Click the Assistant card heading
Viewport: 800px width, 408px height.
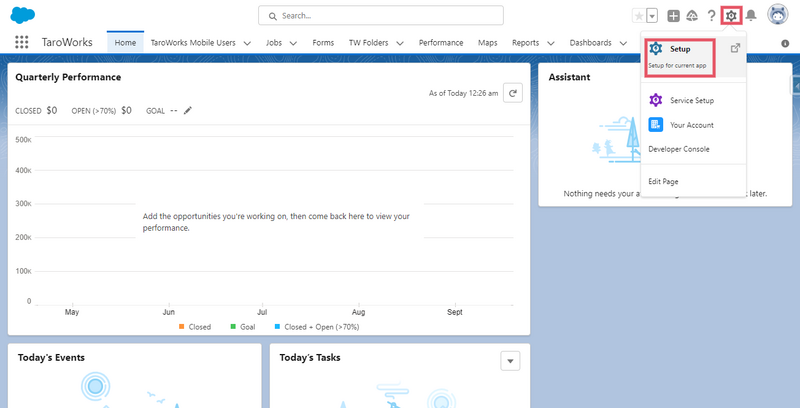pyautogui.click(x=569, y=78)
